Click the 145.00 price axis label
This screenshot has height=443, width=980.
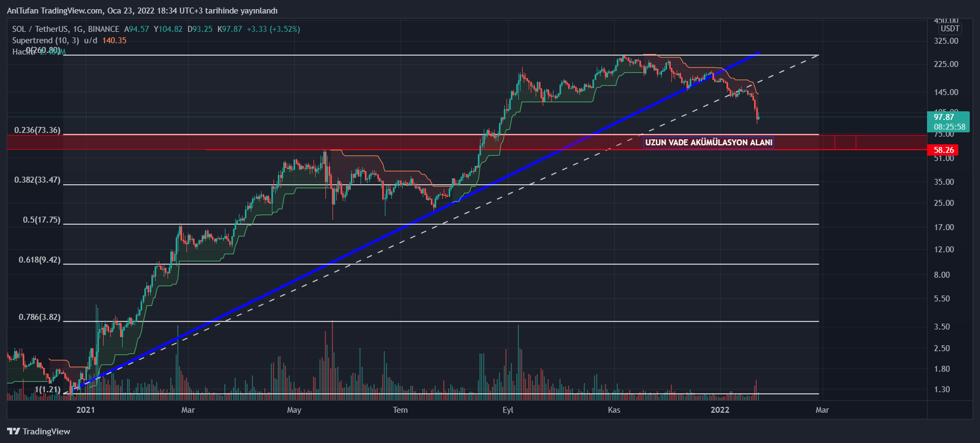coord(946,92)
